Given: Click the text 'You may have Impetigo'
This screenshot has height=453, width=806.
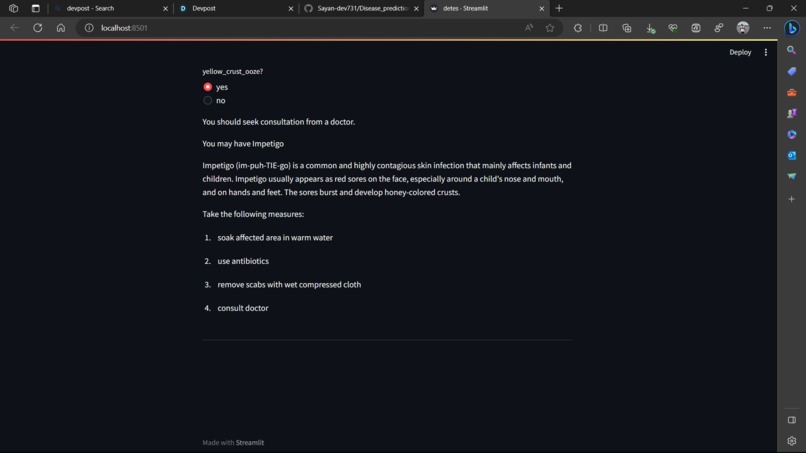Looking at the screenshot, I should point(243,143).
